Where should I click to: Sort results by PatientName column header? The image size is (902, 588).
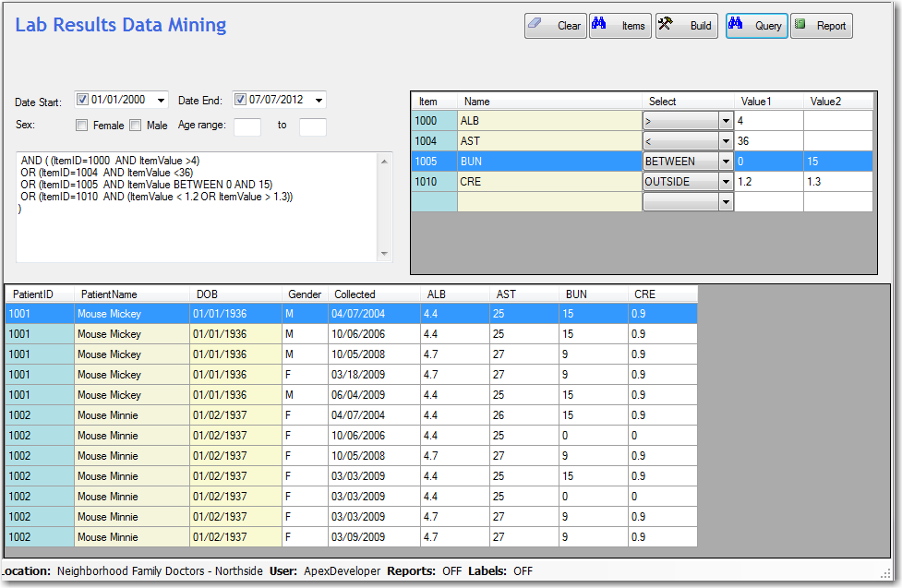[132, 294]
